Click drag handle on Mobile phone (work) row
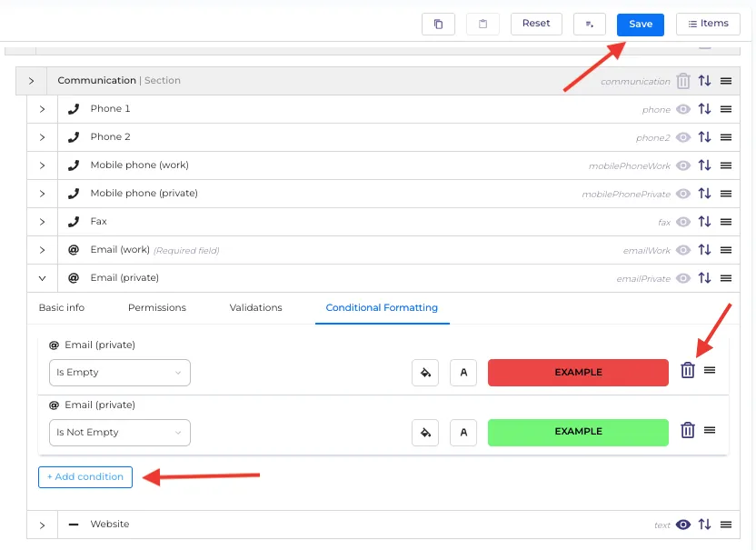The height and width of the screenshot is (550, 756). (726, 165)
